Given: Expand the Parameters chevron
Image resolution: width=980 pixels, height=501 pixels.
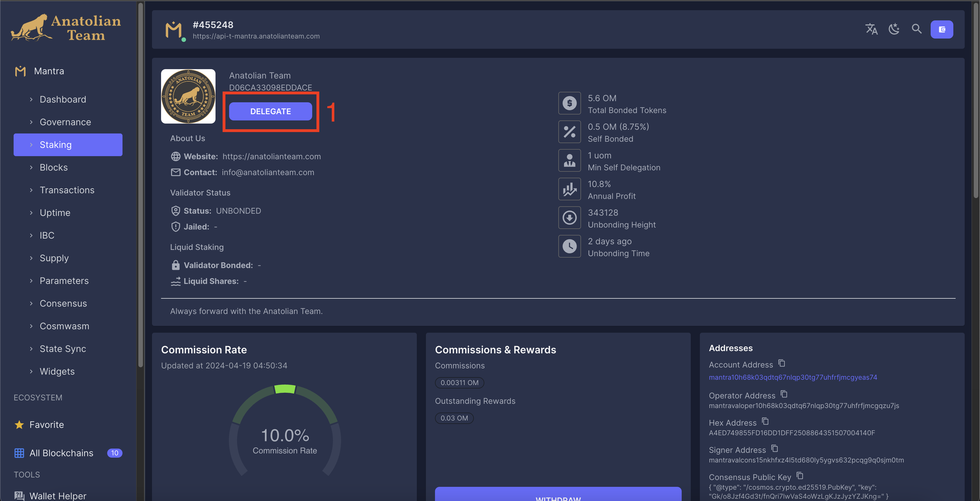Looking at the screenshot, I should (x=31, y=281).
